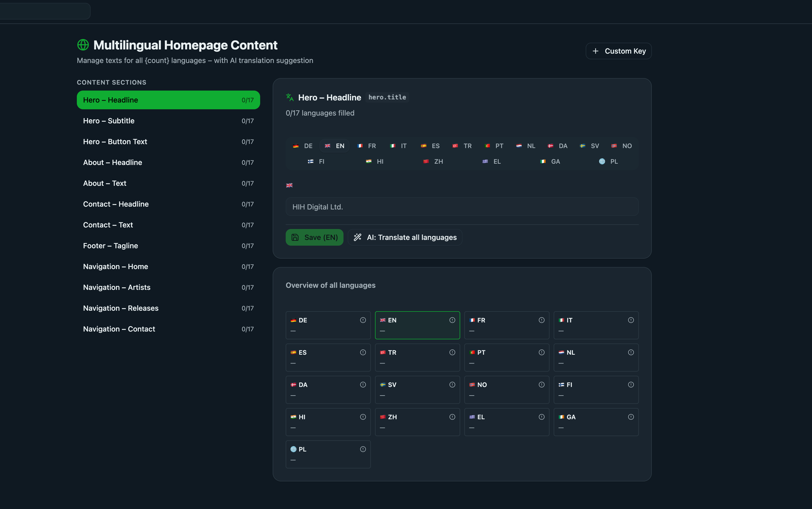Image resolution: width=812 pixels, height=509 pixels.
Task: Select the ZH language tab
Action: tap(433, 162)
